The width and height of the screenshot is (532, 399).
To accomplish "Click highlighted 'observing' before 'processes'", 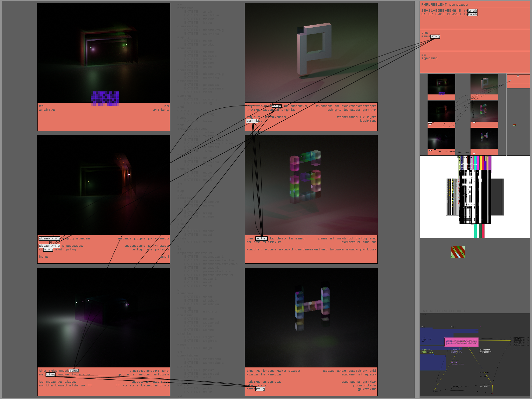I will 49,246.
